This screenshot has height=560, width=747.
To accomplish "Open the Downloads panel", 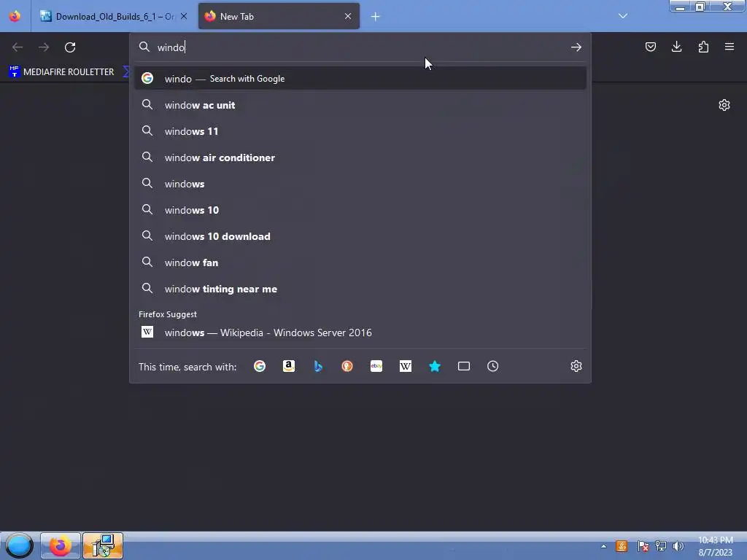I will [676, 47].
